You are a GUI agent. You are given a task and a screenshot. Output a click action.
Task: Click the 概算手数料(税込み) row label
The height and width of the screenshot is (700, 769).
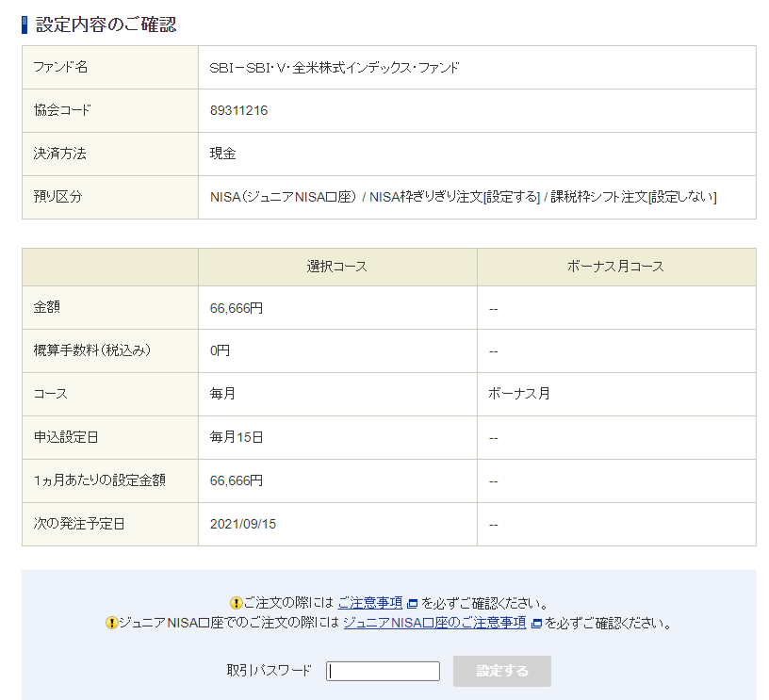click(x=92, y=350)
